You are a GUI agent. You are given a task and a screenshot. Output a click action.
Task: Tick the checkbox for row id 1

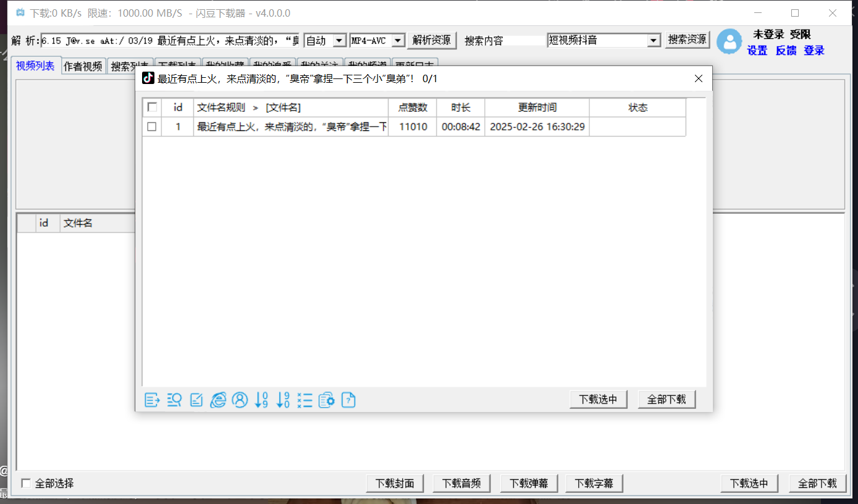pos(152,127)
